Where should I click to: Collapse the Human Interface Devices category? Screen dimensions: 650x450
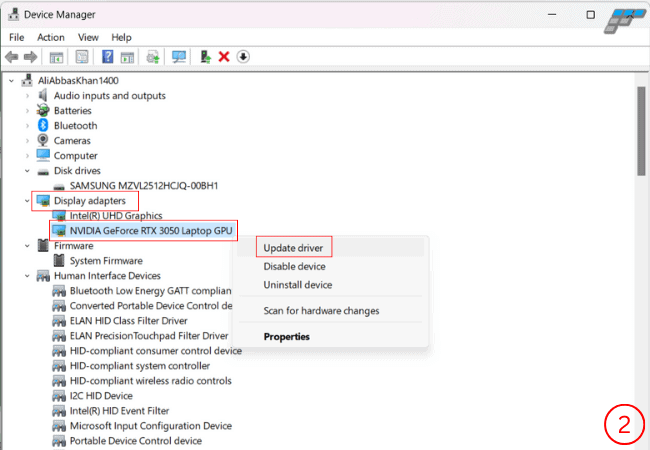pos(27,276)
